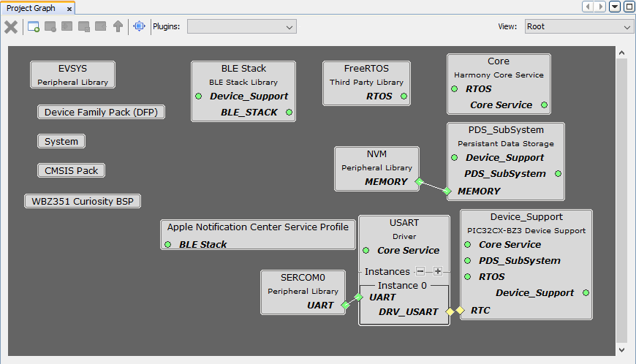Click Device_Support RTOS green dot connector
This screenshot has width=636, height=364.
pos(467,277)
